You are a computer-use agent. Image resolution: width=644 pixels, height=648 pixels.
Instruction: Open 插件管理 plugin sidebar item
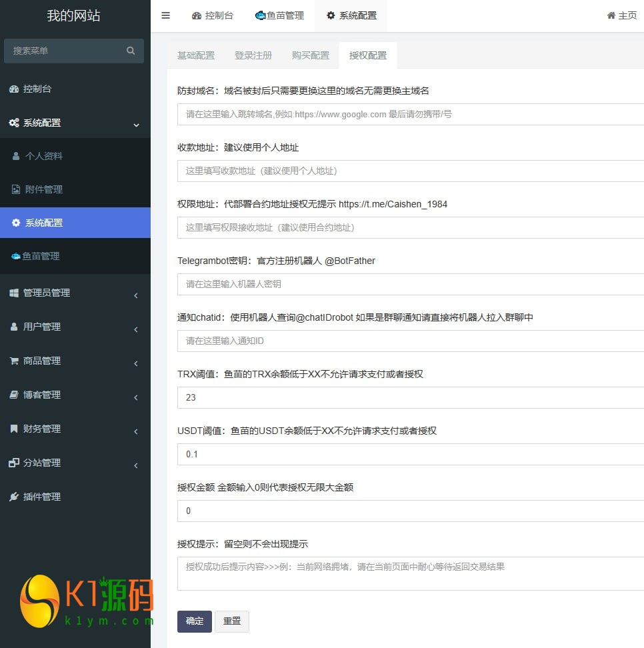coord(41,497)
